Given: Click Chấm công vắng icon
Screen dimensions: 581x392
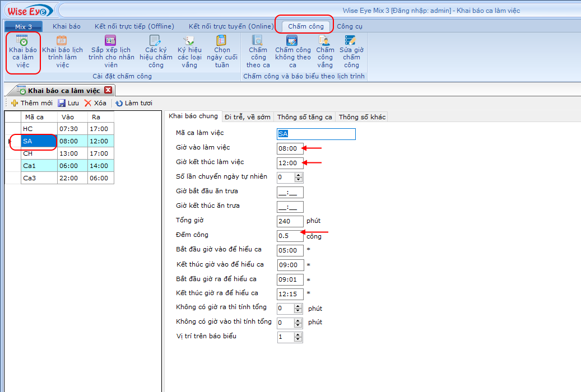Looking at the screenshot, I should 325,52.
